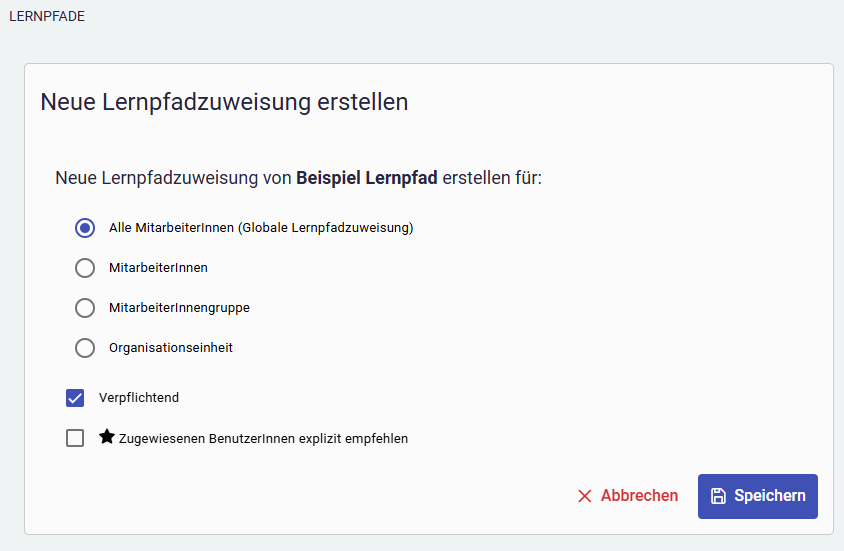Click the Organisationseinheit label text

click(170, 348)
